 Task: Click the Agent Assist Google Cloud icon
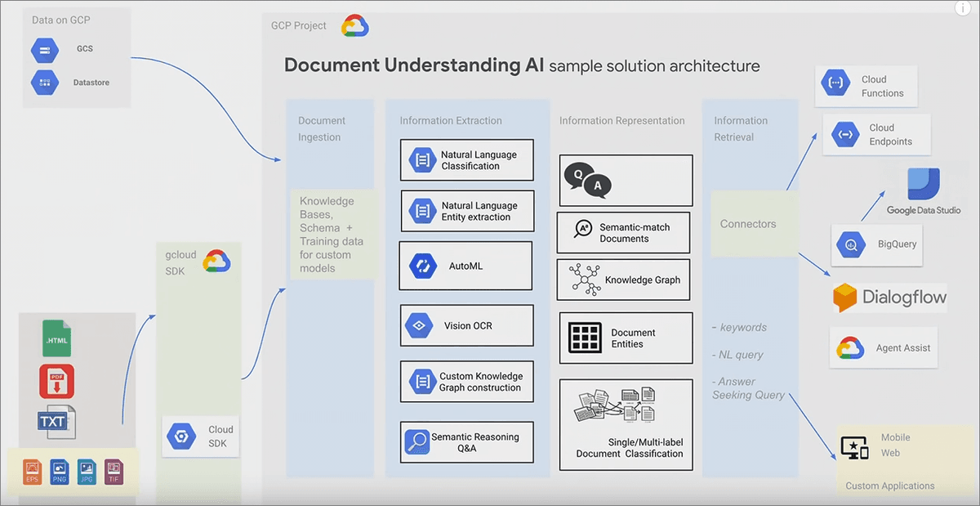(850, 348)
